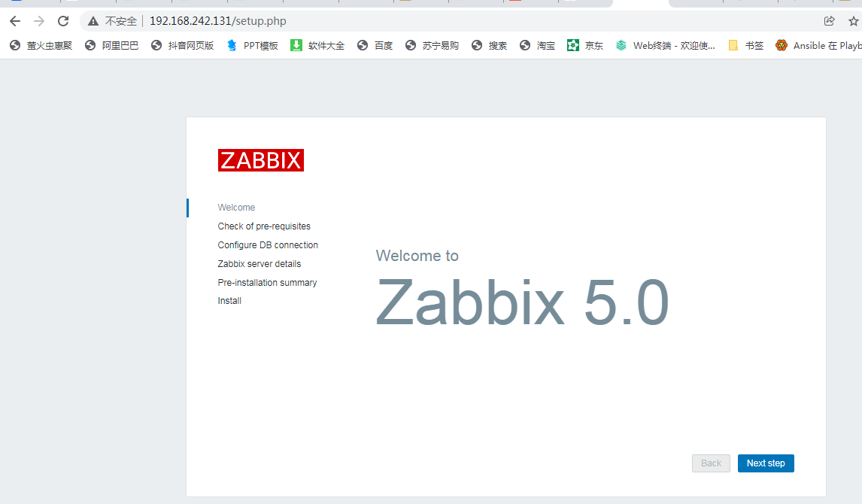Open the 阿里巴巴 bookmark
Viewport: 862px width, 504px height.
tap(111, 46)
